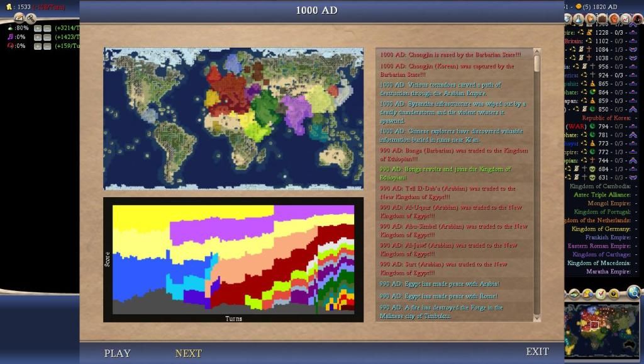The image size is (644, 364).
Task: Decrease the 80% research rate
Action: click(x=47, y=28)
